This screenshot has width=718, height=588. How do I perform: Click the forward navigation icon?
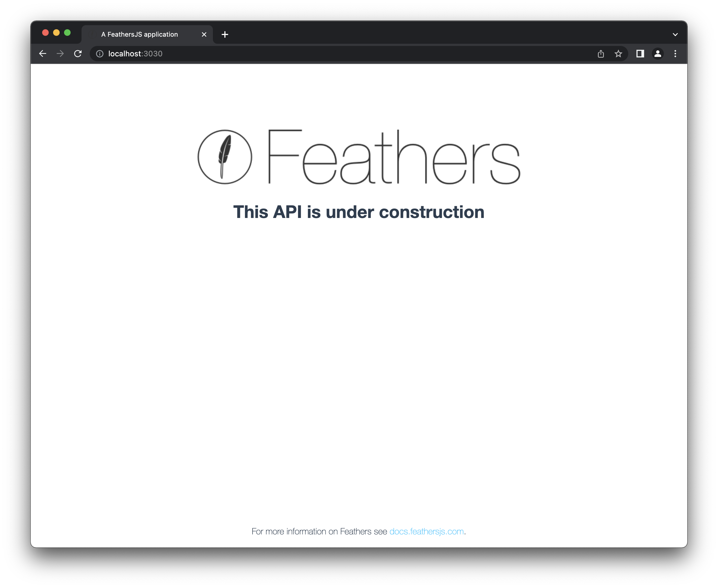pyautogui.click(x=60, y=54)
